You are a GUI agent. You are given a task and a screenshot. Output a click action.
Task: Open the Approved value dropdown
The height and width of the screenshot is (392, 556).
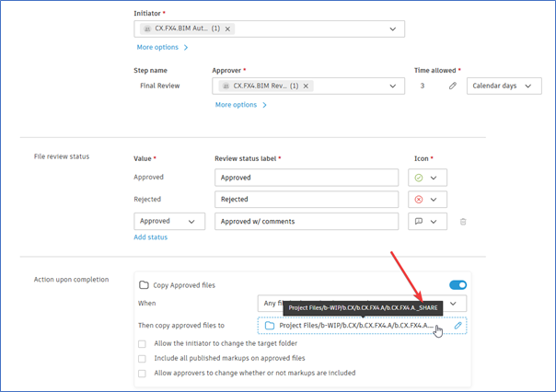click(x=169, y=222)
